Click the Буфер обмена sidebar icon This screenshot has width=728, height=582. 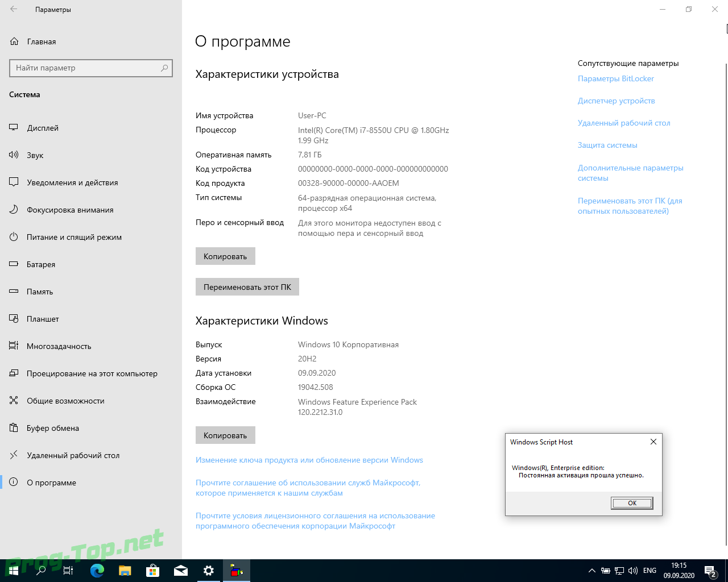(x=14, y=428)
